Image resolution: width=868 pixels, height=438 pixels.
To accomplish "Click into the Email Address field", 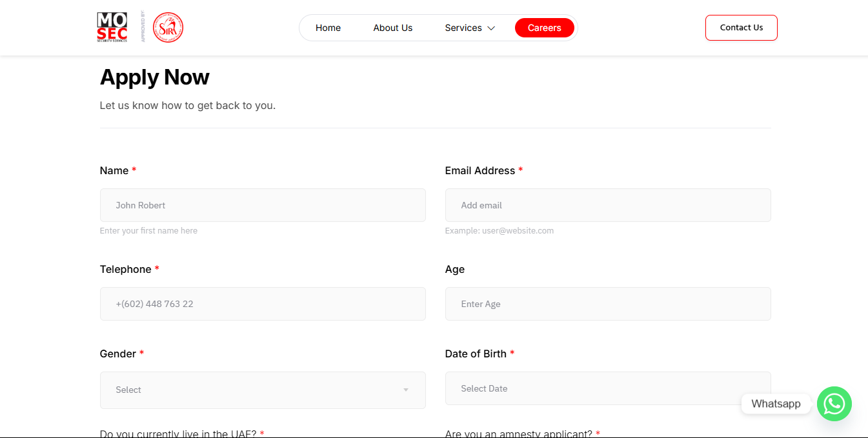I will 607,205.
